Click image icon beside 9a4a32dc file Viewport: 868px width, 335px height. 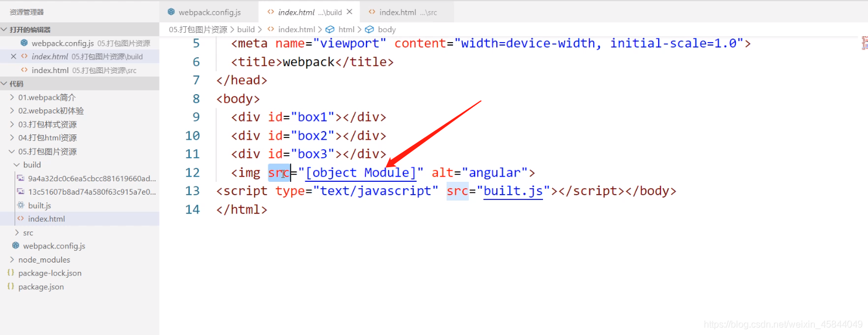point(20,178)
